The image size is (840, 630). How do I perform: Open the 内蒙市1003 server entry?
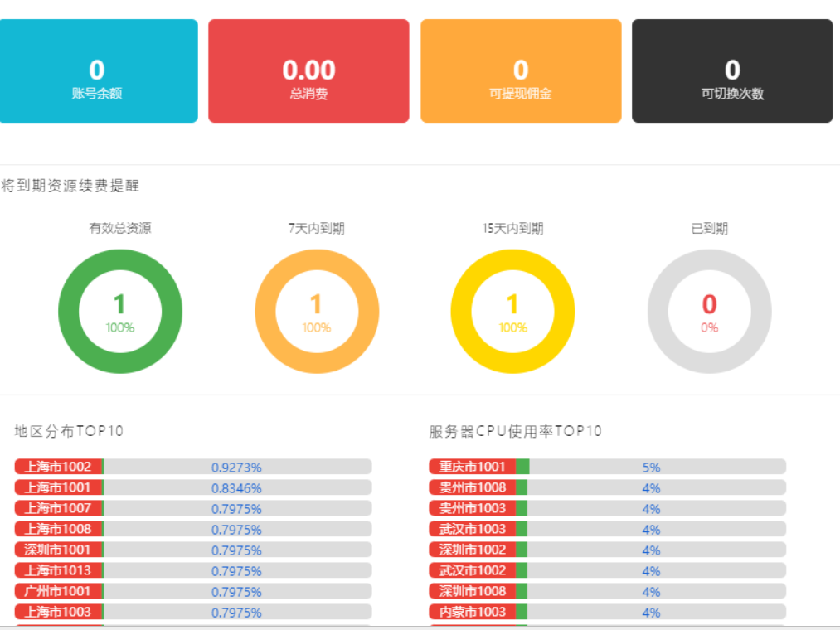(472, 612)
